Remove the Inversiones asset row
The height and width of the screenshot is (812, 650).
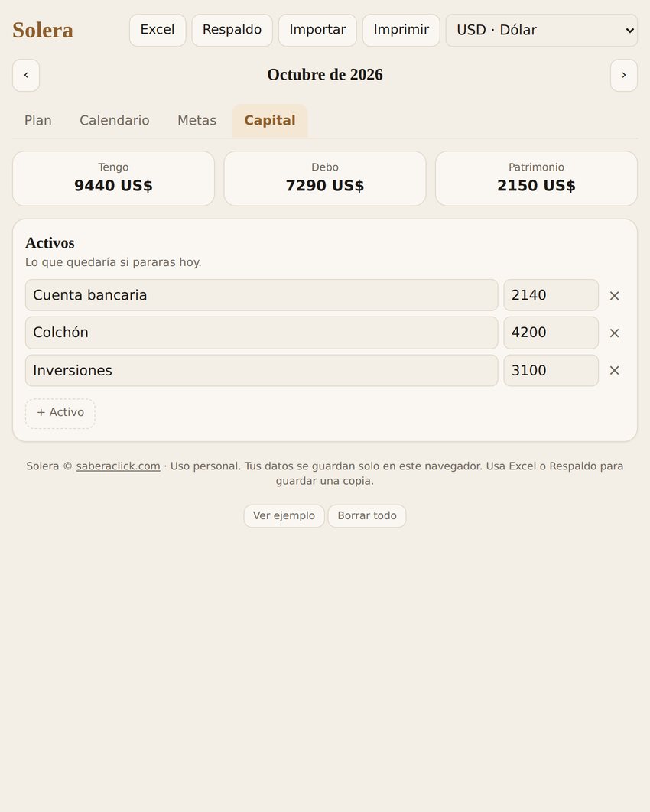614,370
